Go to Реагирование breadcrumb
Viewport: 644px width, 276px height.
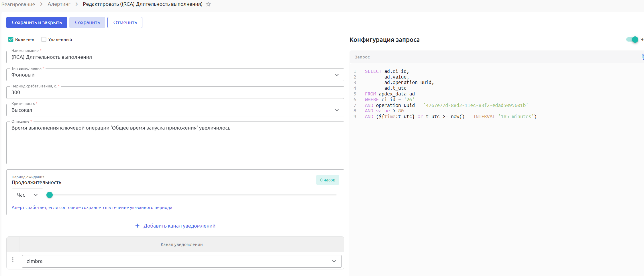tap(18, 4)
